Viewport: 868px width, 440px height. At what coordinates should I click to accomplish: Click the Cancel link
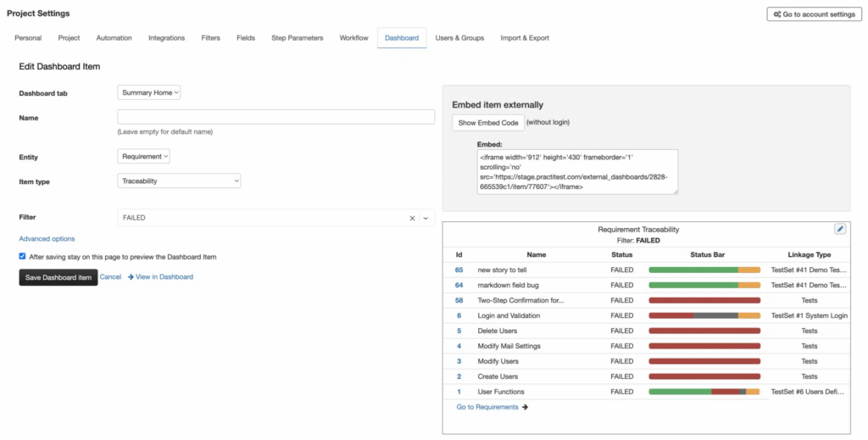coord(110,277)
